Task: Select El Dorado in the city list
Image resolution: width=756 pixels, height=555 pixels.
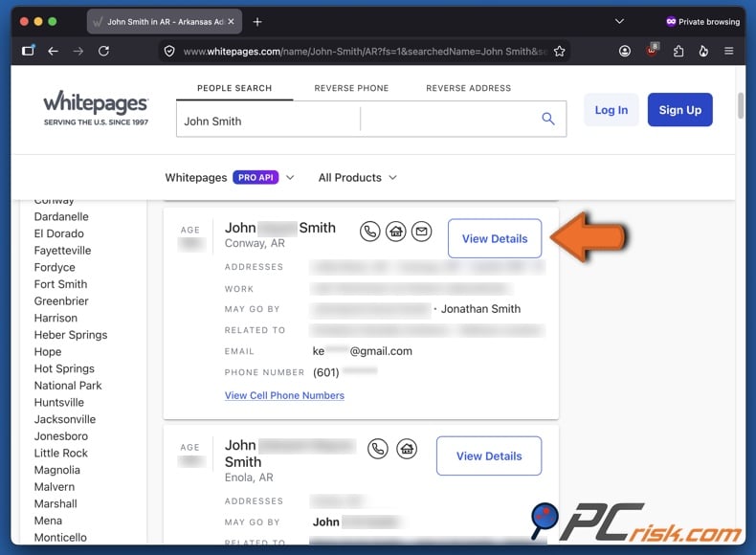Action: [58, 233]
